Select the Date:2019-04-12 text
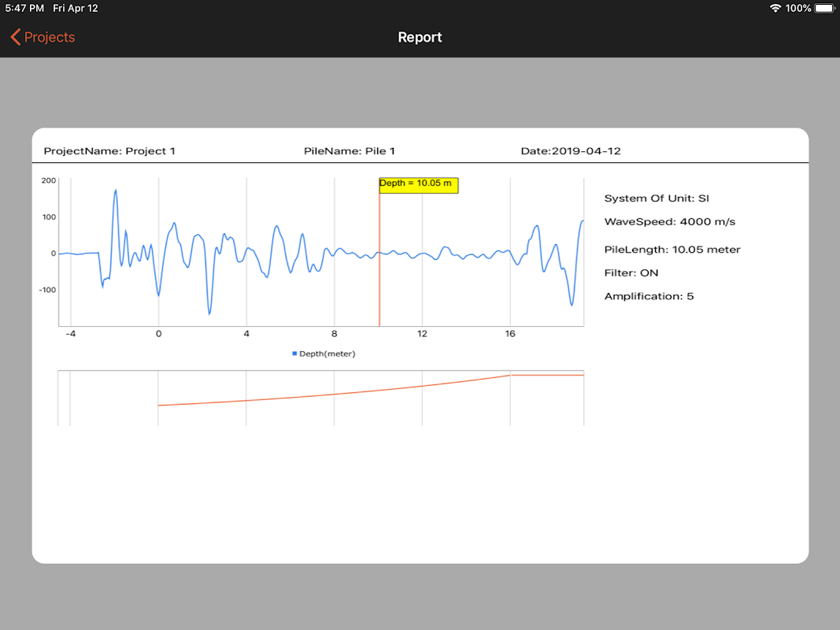Image resolution: width=840 pixels, height=630 pixels. pyautogui.click(x=571, y=151)
